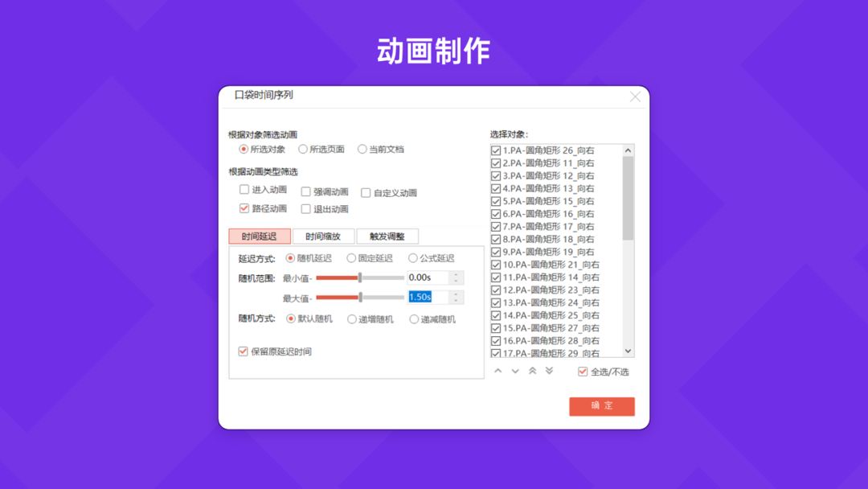
Task: Uncheck object 6.PA-圆角矩形 16_向右
Action: coord(496,213)
